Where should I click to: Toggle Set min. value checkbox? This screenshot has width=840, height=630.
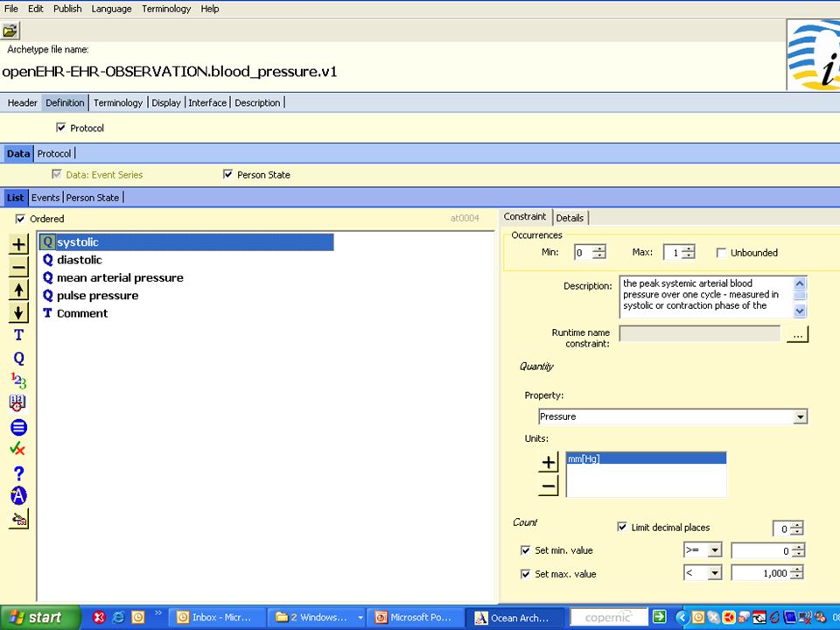526,550
